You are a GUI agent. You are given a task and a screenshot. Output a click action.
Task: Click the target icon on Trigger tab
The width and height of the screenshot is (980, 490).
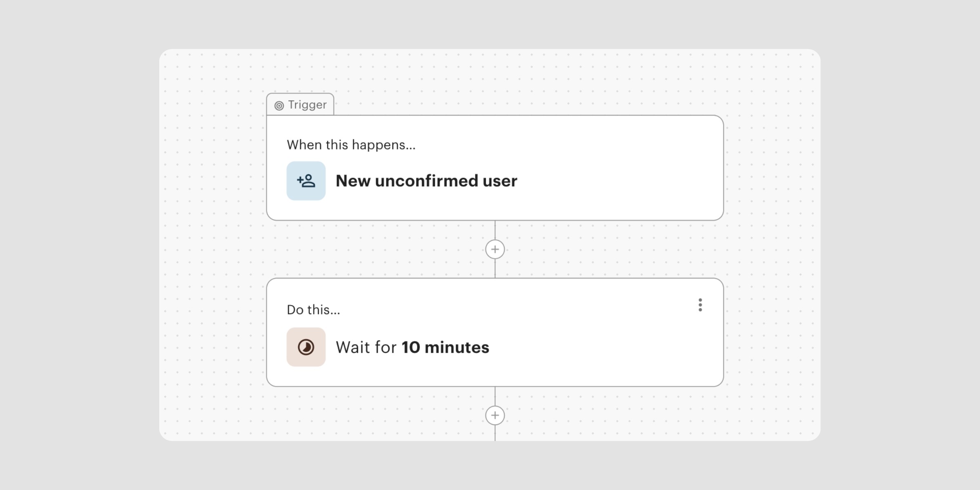(279, 106)
